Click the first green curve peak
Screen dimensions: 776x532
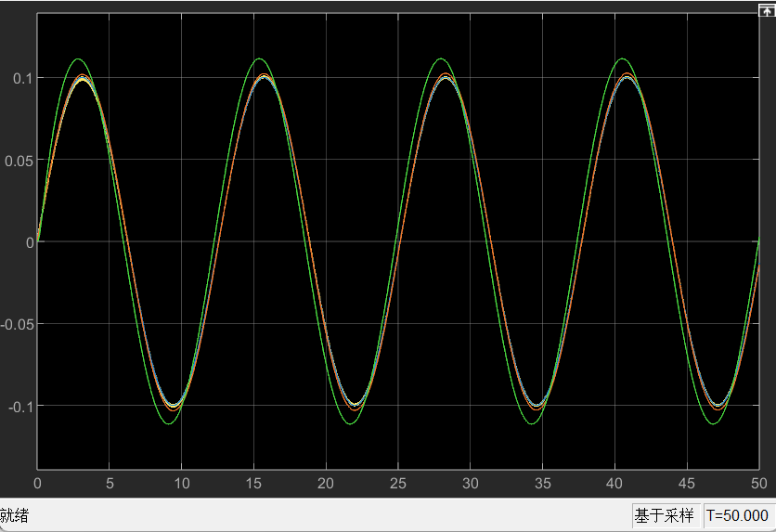pyautogui.click(x=79, y=58)
